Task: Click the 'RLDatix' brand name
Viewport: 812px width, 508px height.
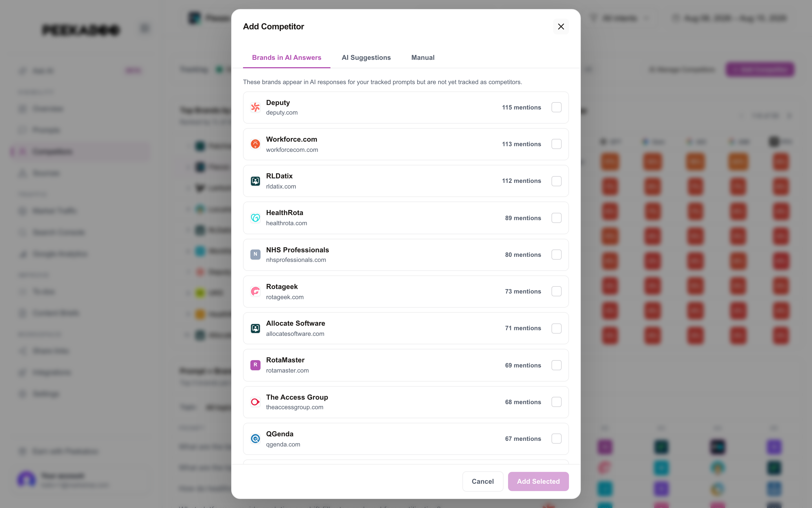Action: [x=279, y=176]
